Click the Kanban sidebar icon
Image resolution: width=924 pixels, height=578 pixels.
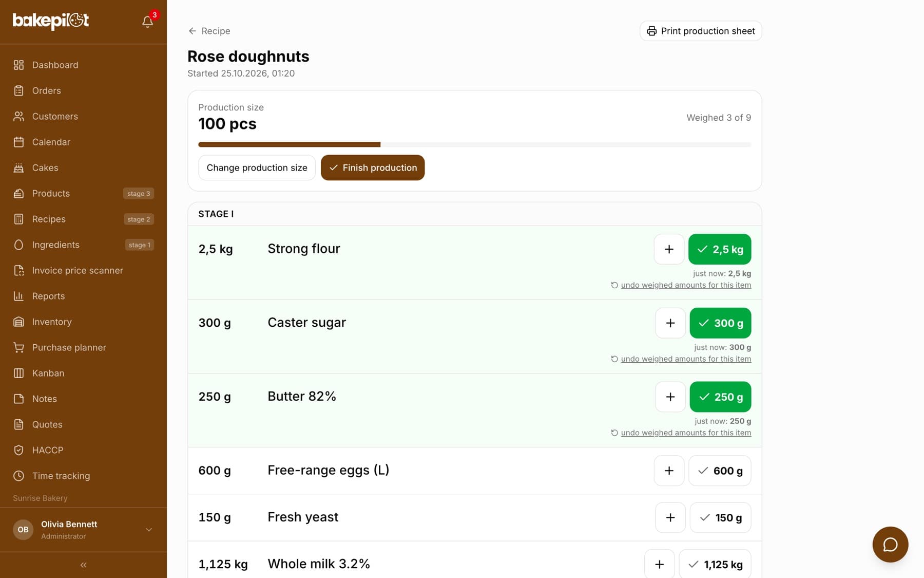click(18, 373)
